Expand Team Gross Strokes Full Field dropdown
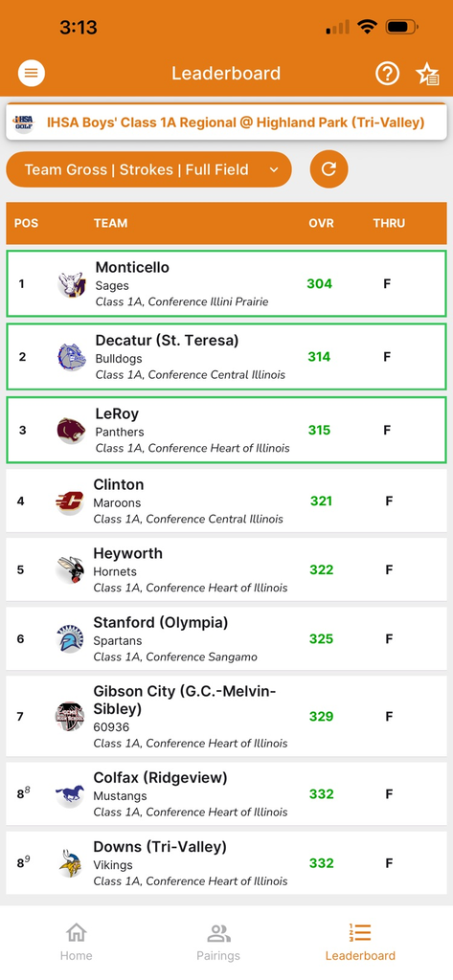This screenshot has height=980, width=453. pyautogui.click(x=148, y=169)
